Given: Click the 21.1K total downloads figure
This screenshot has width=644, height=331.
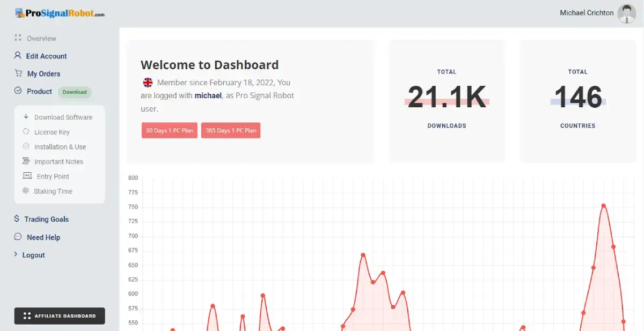Looking at the screenshot, I should 447,97.
